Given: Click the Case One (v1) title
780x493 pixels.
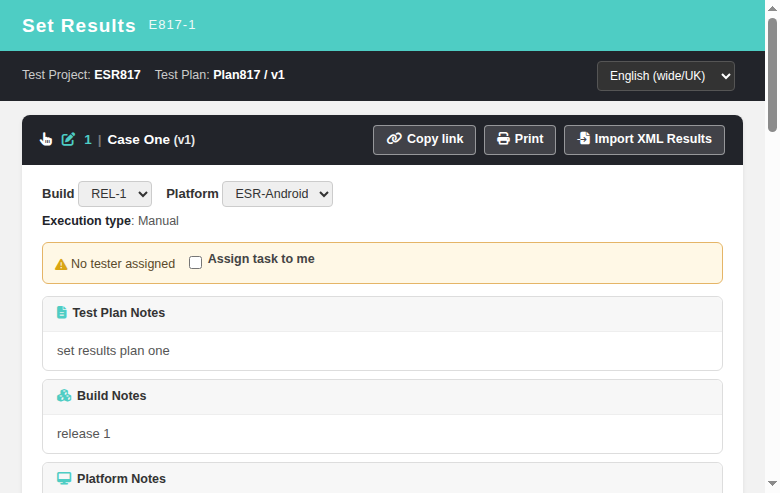Looking at the screenshot, I should [x=151, y=140].
